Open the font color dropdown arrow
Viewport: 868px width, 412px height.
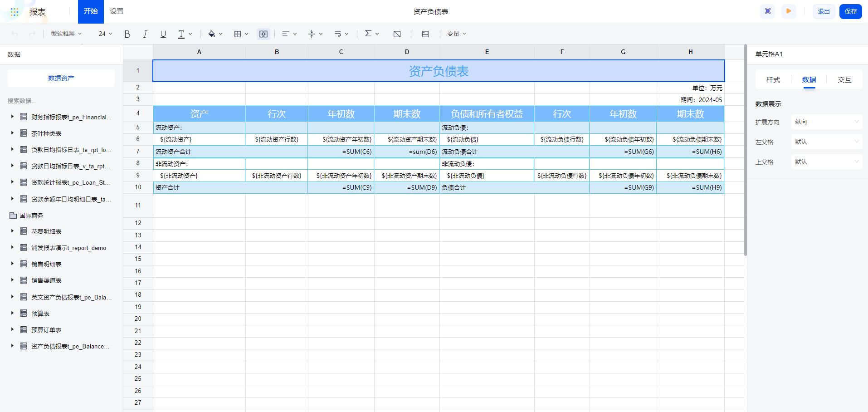190,34
